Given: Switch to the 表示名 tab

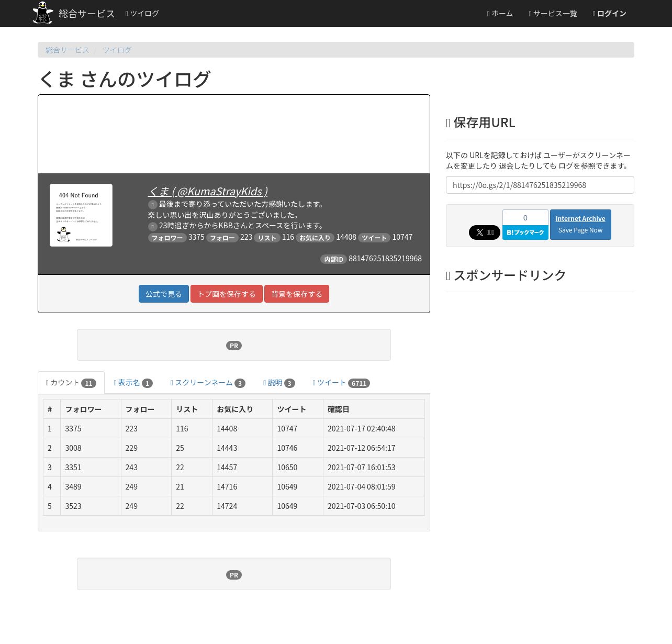Looking at the screenshot, I should [x=133, y=383].
